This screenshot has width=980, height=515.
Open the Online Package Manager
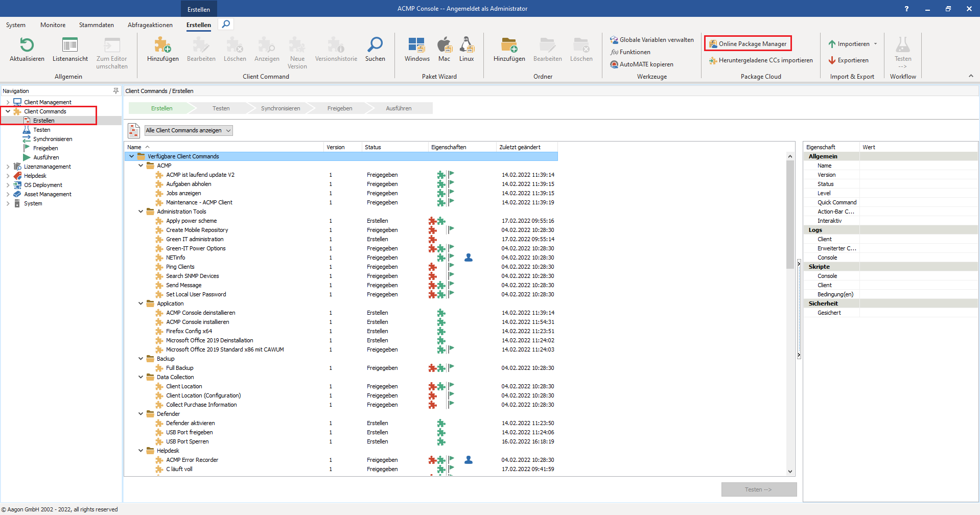click(x=748, y=43)
